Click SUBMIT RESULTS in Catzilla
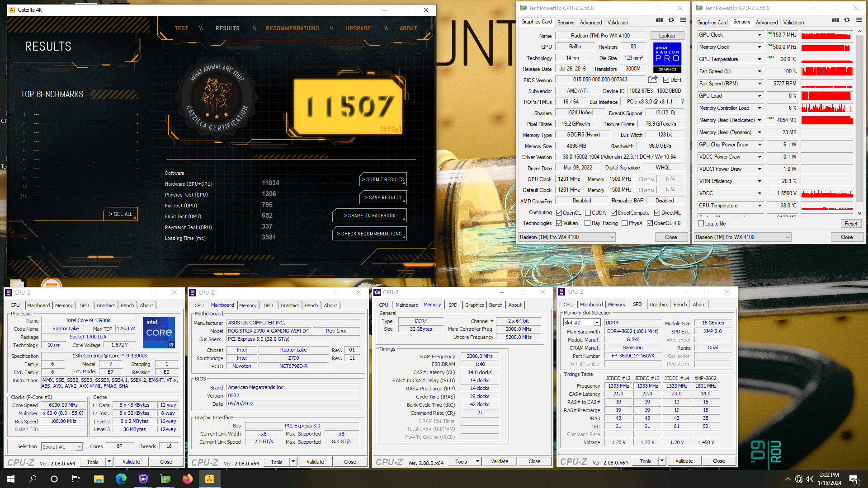Viewport: 868px width, 488px height. coord(383,179)
